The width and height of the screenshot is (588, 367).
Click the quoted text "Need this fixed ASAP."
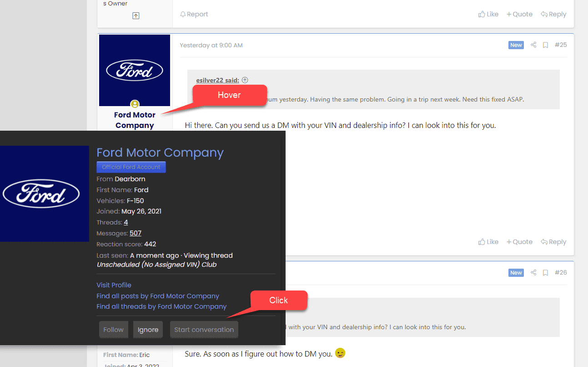coord(492,99)
